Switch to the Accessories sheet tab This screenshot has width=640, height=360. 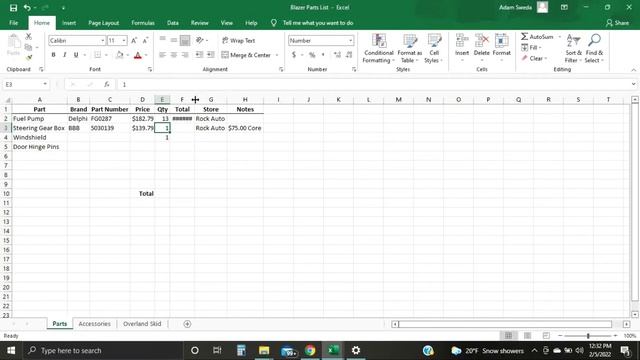94,324
